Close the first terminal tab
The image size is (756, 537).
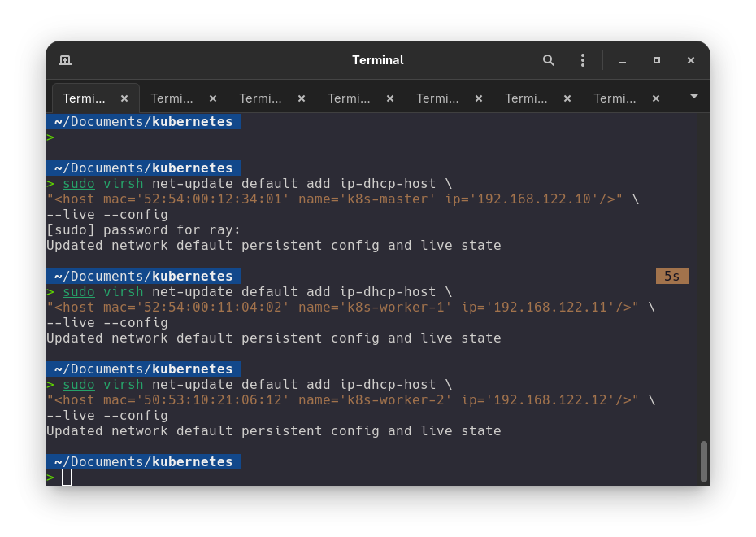click(124, 98)
